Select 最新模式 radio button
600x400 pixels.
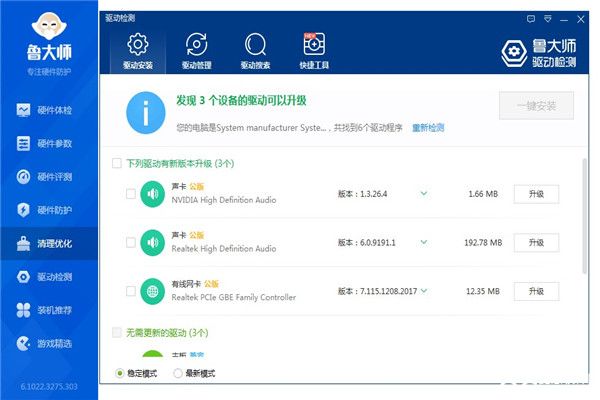[x=178, y=373]
